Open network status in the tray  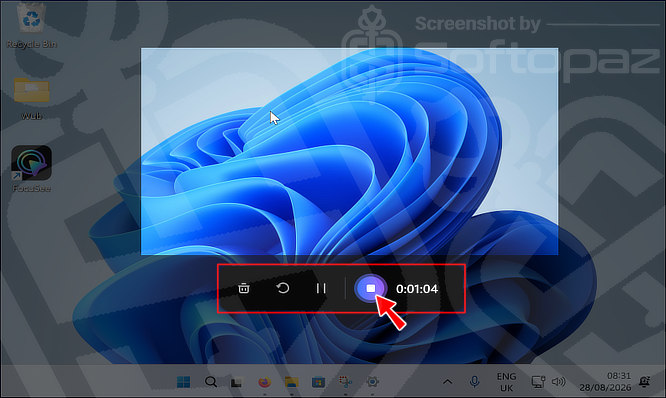coord(538,382)
